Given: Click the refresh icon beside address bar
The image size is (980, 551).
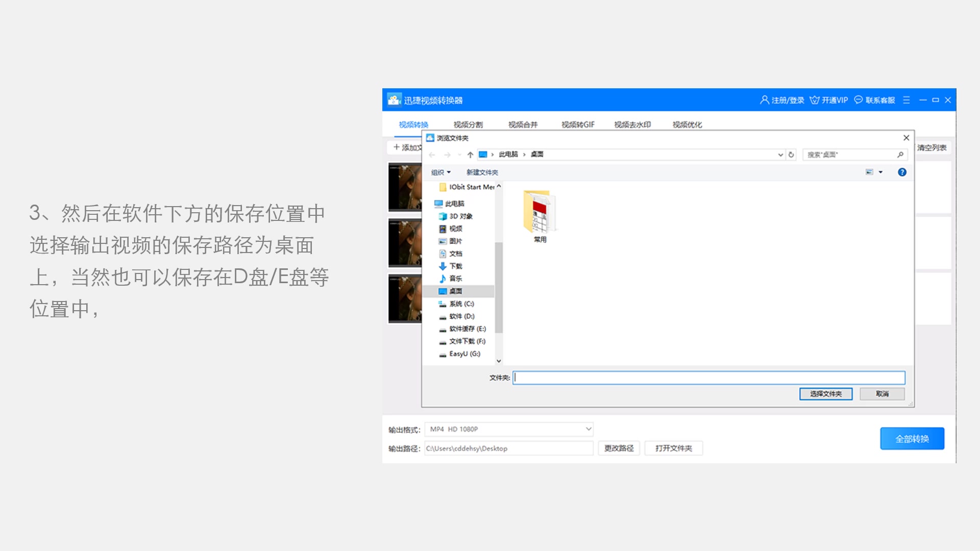Looking at the screenshot, I should 791,155.
